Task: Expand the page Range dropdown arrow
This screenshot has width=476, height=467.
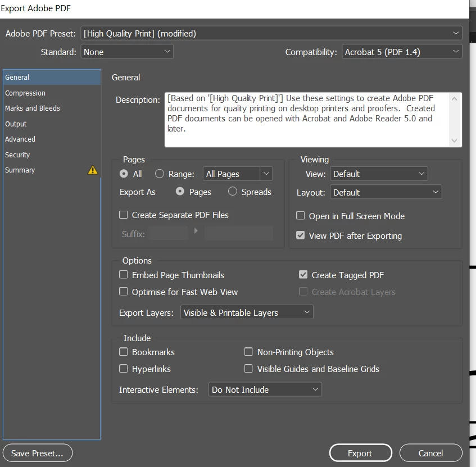Action: pyautogui.click(x=266, y=174)
